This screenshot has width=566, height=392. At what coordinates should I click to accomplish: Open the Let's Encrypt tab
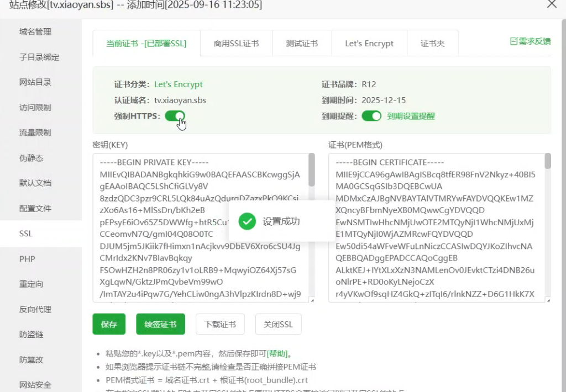point(369,44)
